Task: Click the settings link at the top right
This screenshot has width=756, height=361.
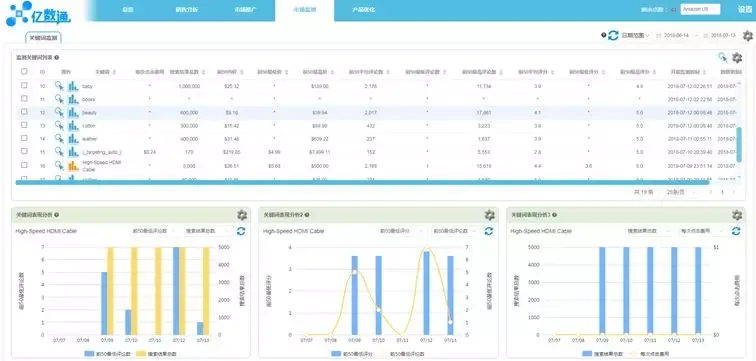Action: (x=744, y=9)
